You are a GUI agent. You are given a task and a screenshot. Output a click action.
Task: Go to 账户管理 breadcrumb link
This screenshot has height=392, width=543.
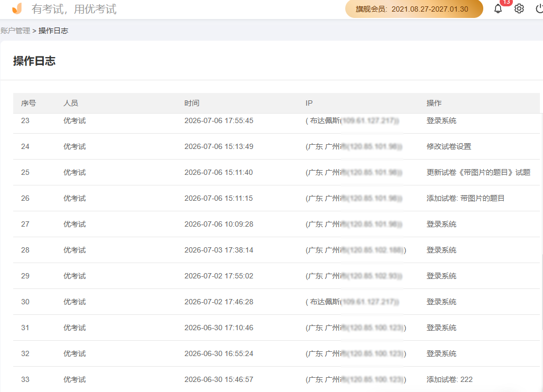(x=15, y=31)
